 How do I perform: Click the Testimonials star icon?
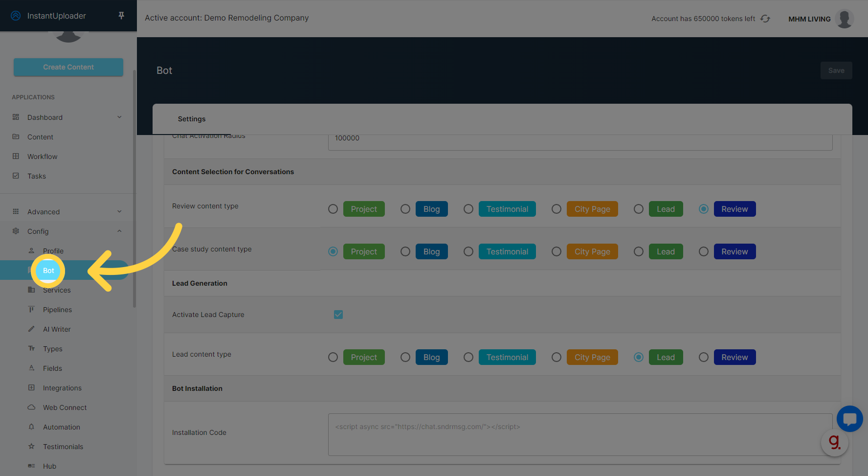[x=31, y=446]
